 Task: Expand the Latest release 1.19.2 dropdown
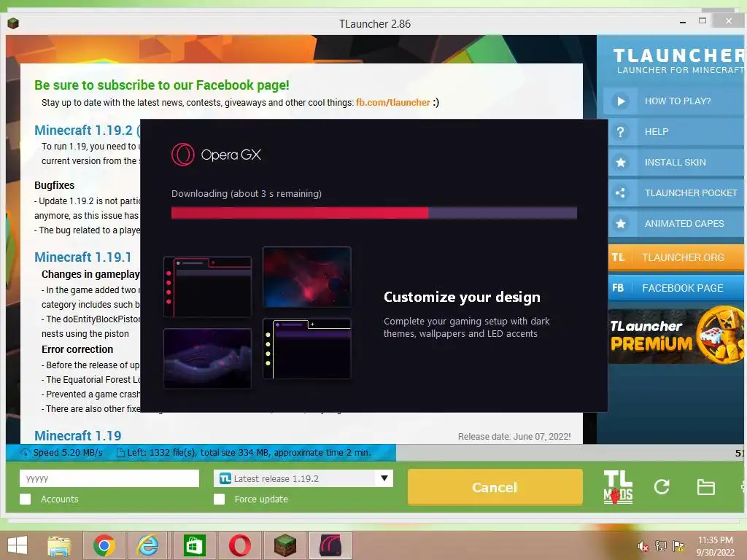[303, 478]
